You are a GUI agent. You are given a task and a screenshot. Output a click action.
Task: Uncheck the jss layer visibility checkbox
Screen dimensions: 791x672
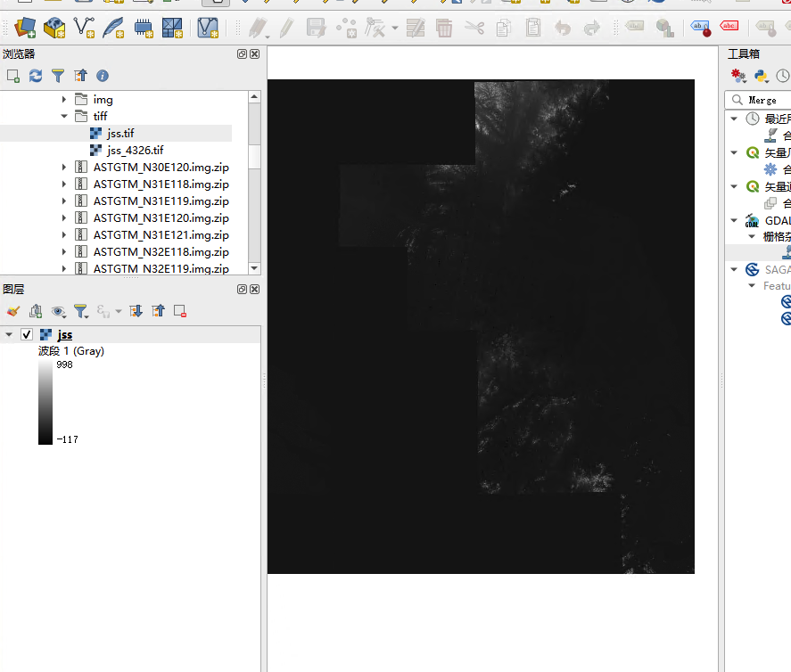pos(26,333)
